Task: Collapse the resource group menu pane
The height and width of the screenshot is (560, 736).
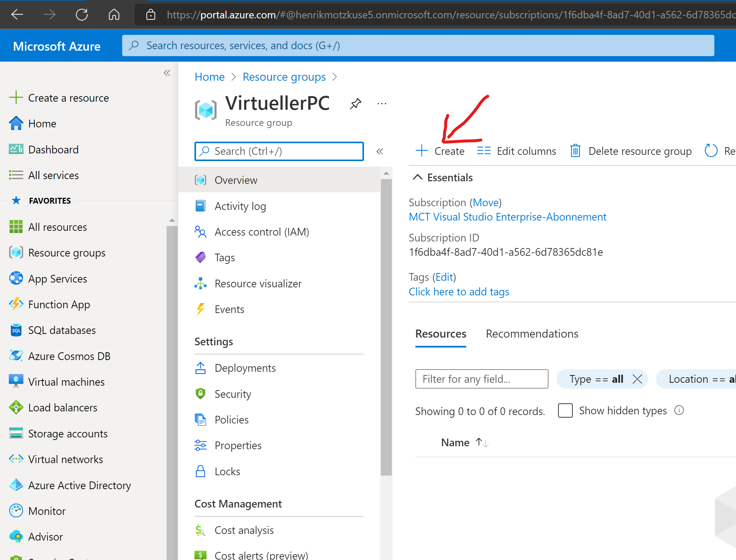Action: [380, 151]
